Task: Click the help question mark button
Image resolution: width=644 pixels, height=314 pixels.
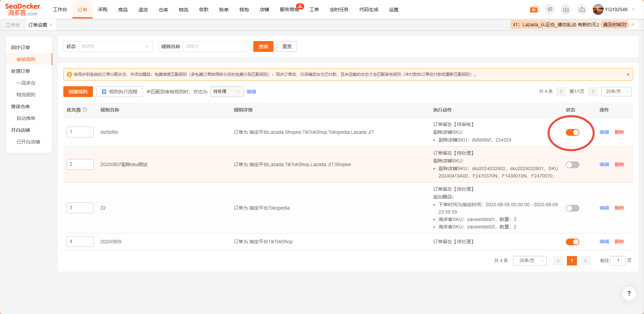Action: [x=629, y=293]
